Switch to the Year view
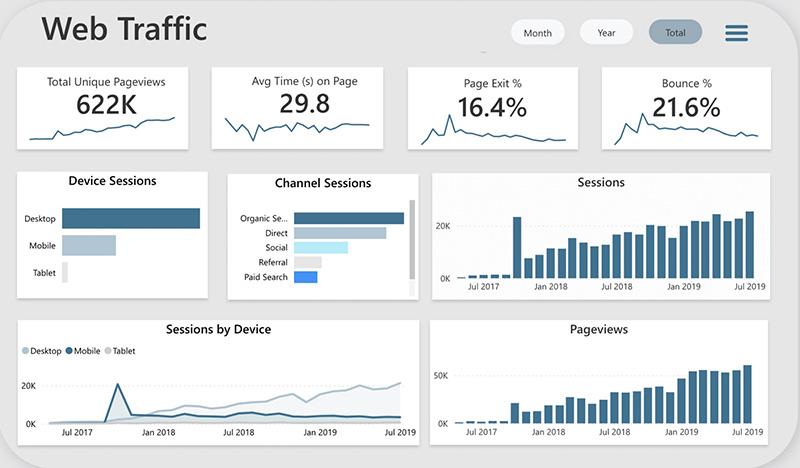 pyautogui.click(x=606, y=33)
